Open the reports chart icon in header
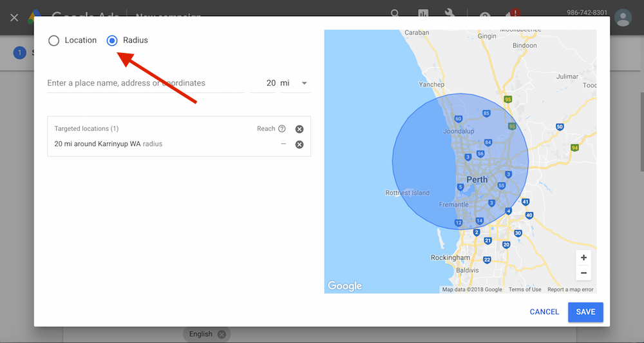 (x=423, y=14)
